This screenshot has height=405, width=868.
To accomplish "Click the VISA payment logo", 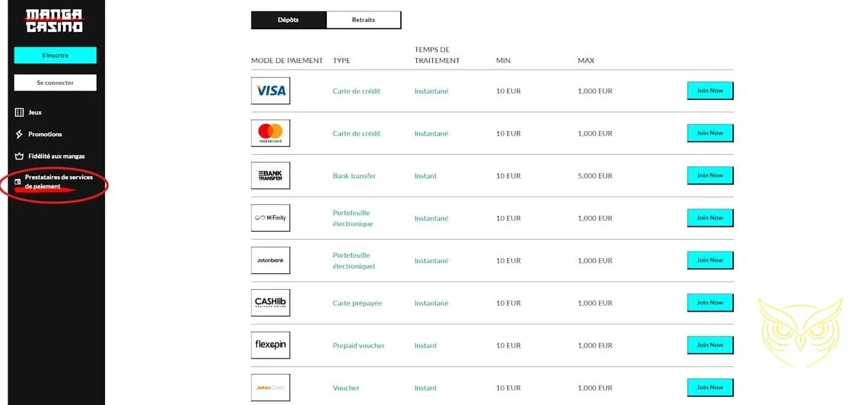I will (270, 91).
